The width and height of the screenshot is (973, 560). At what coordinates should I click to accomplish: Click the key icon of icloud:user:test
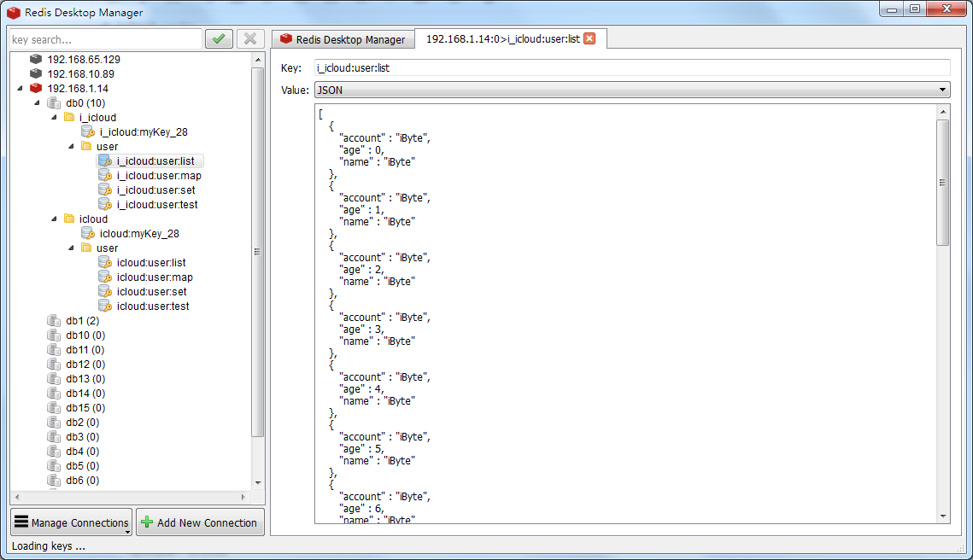point(105,306)
